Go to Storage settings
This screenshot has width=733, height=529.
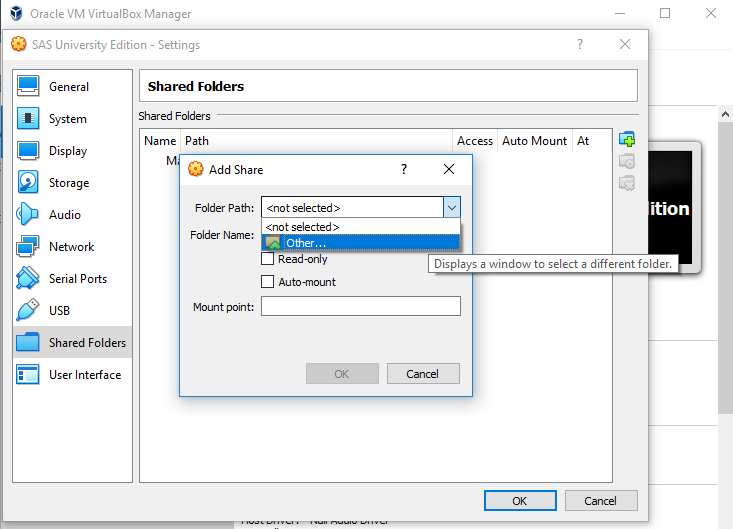click(72, 183)
